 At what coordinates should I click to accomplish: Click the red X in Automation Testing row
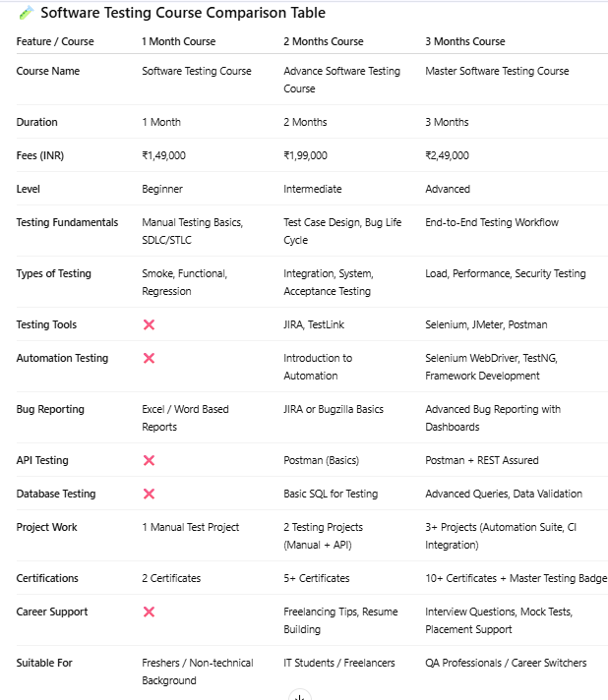click(149, 358)
